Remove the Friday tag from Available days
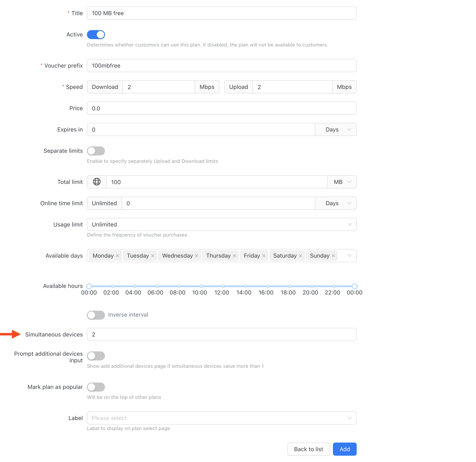This screenshot has height=462, width=476. (x=264, y=256)
